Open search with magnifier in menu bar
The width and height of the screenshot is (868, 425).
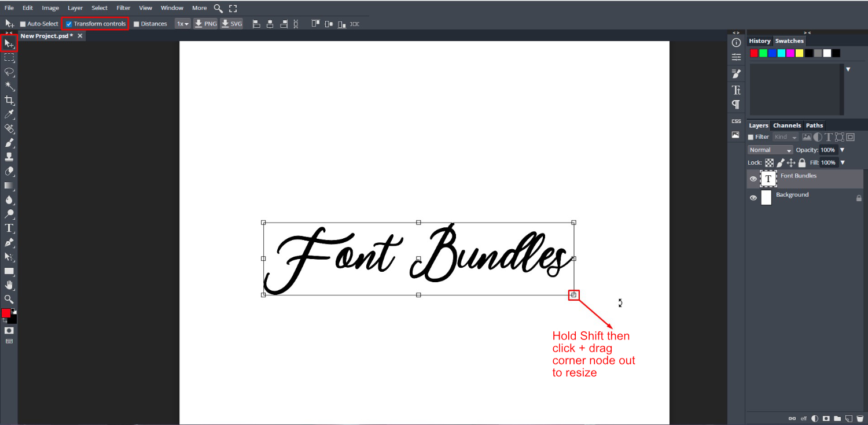(x=218, y=8)
